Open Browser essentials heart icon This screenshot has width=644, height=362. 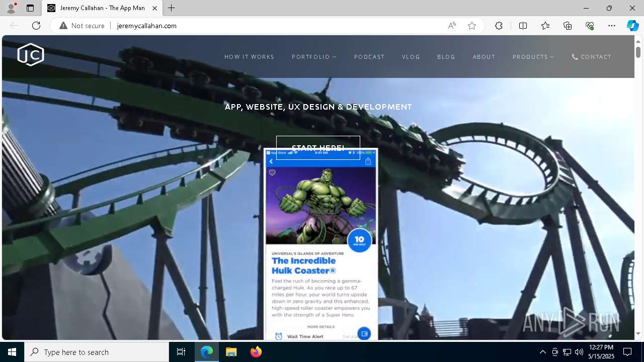[590, 26]
